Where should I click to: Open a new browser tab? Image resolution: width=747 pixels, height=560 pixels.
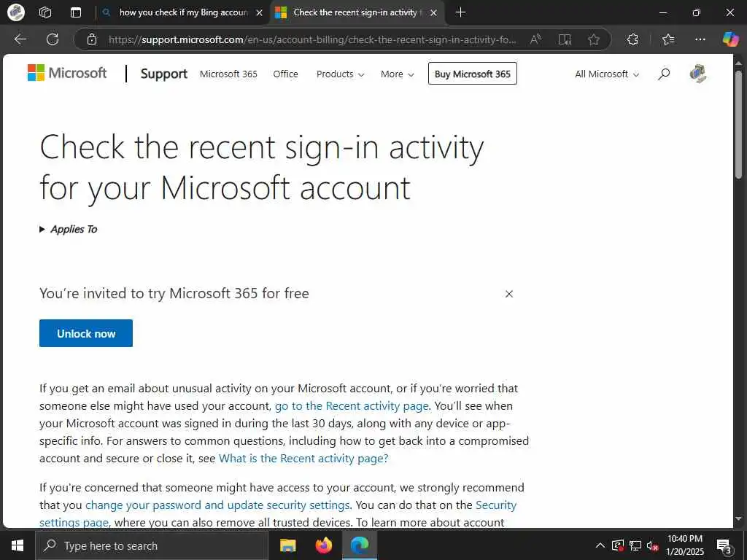tap(460, 12)
